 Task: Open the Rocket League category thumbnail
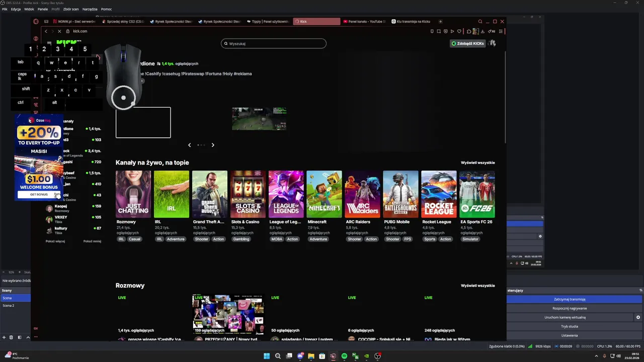click(439, 194)
